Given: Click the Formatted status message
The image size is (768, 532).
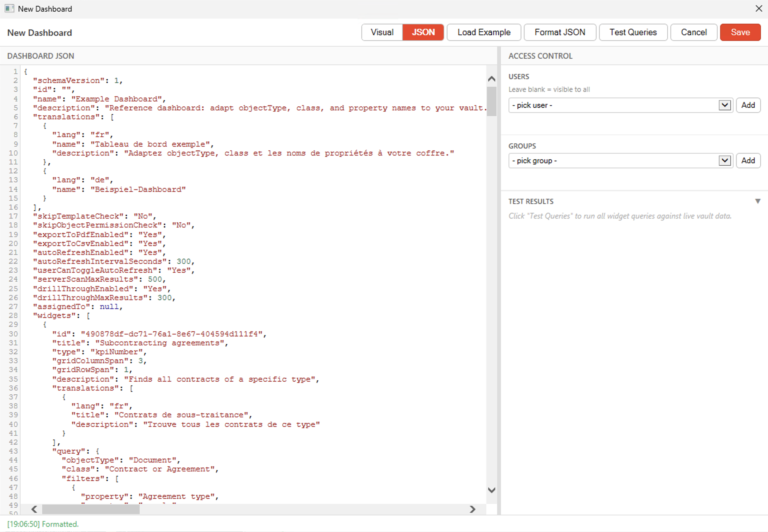Looking at the screenshot, I should (43, 524).
